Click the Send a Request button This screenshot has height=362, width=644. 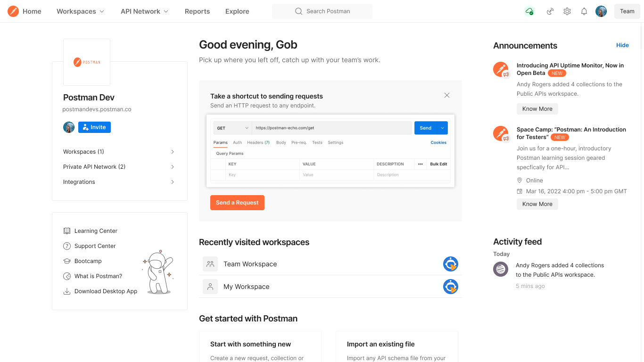pos(237,203)
